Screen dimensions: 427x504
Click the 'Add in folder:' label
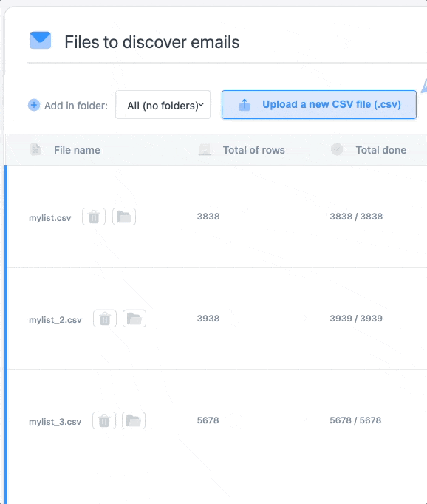pyautogui.click(x=76, y=106)
